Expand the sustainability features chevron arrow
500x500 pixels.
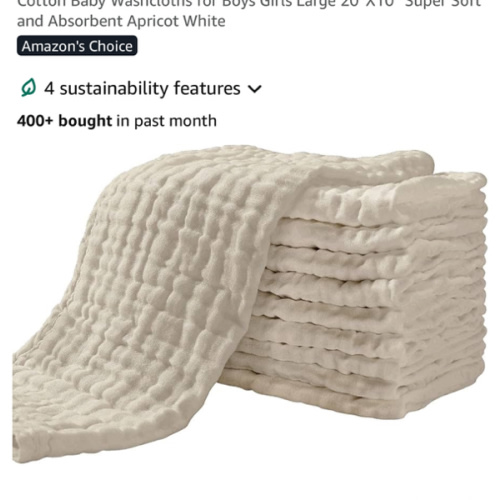click(x=255, y=89)
